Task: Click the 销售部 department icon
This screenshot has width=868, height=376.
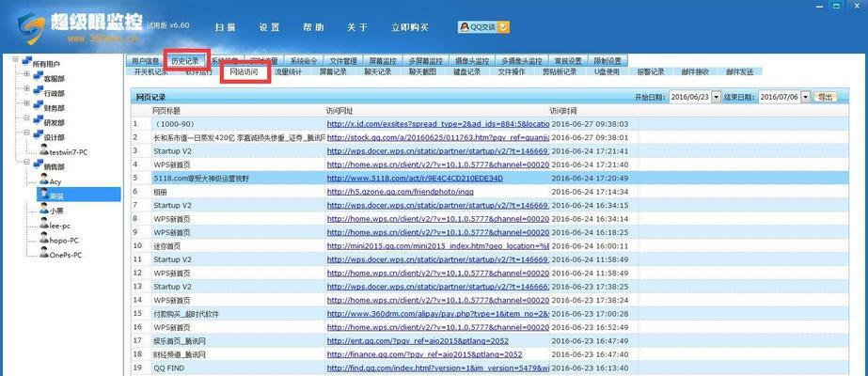Action: click(39, 164)
